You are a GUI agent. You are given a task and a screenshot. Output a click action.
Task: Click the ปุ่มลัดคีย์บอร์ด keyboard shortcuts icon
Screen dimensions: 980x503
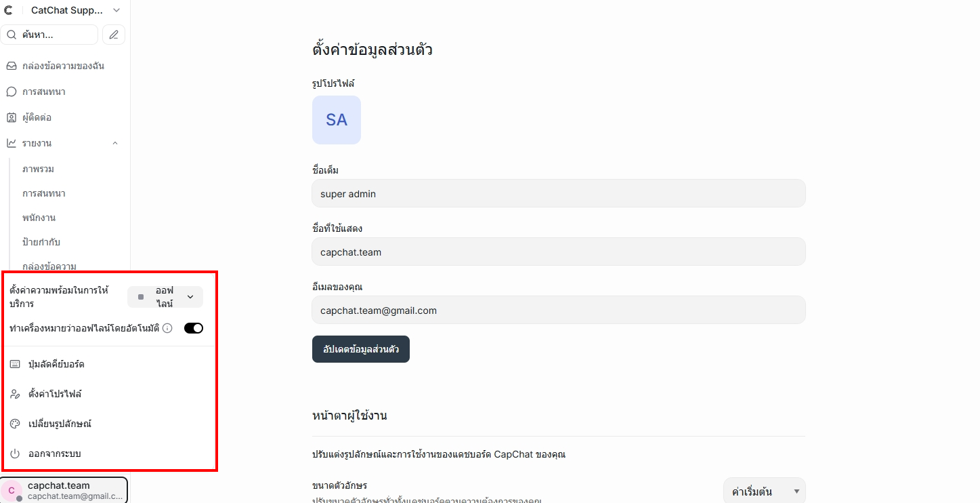[14, 364]
